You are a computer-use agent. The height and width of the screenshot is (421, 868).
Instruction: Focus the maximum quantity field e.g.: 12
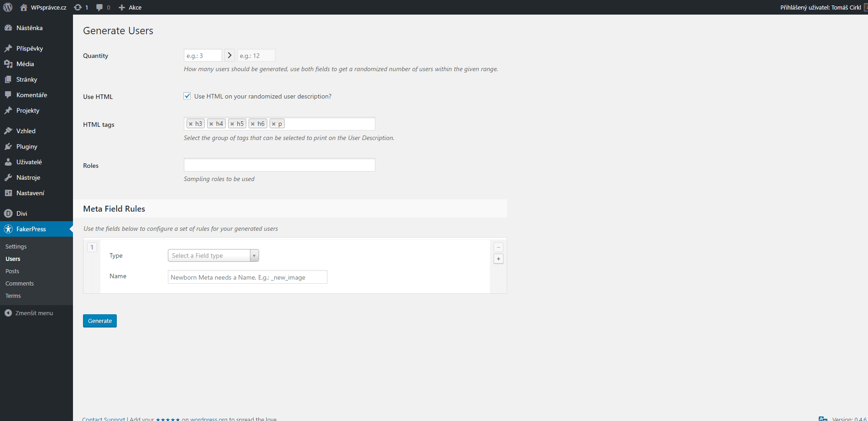[x=256, y=55]
